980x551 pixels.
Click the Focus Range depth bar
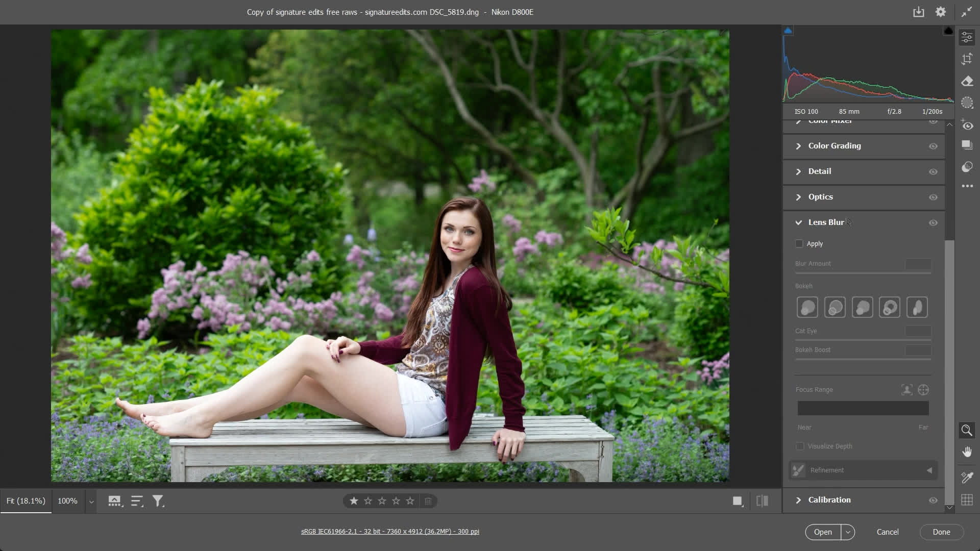(x=863, y=408)
